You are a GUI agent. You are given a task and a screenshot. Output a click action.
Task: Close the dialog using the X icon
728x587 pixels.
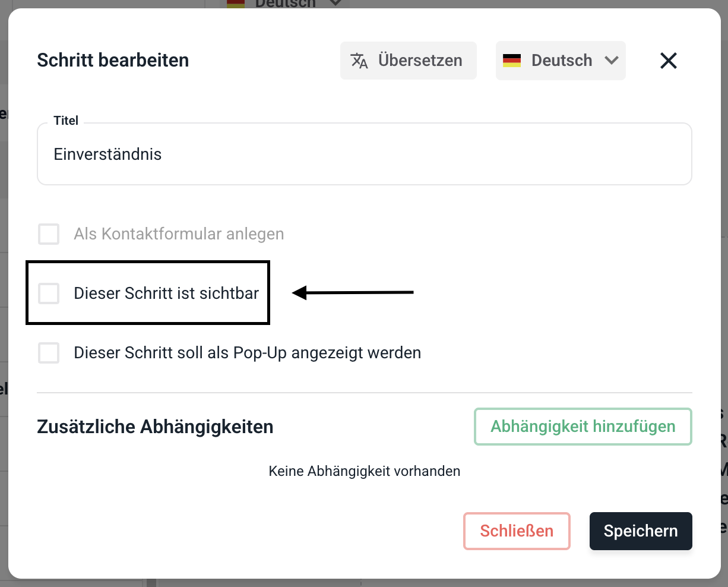(668, 61)
